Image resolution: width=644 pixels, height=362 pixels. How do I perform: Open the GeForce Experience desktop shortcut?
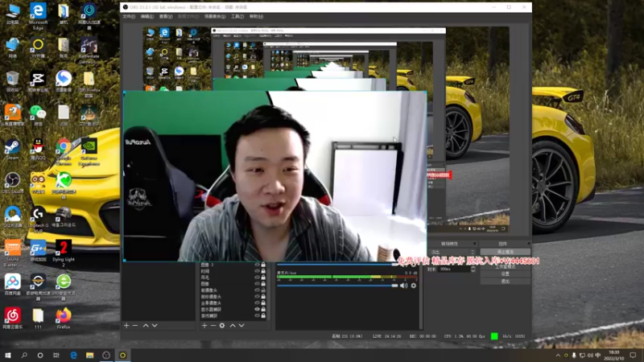click(89, 152)
